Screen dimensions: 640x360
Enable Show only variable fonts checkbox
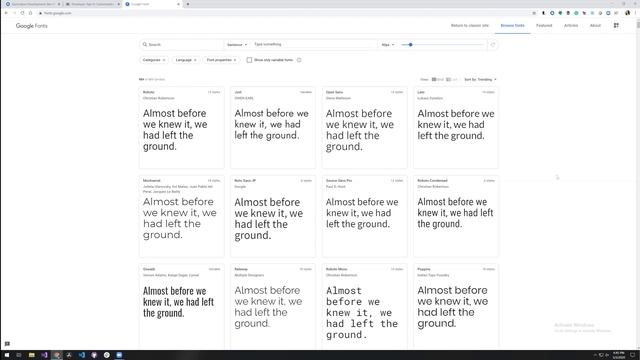click(x=249, y=60)
